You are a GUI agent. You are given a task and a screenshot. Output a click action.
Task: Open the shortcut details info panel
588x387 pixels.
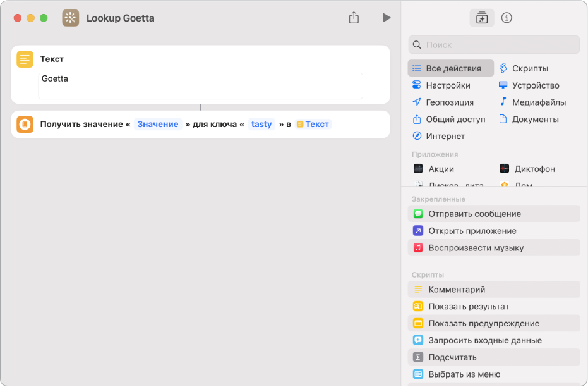(x=507, y=18)
